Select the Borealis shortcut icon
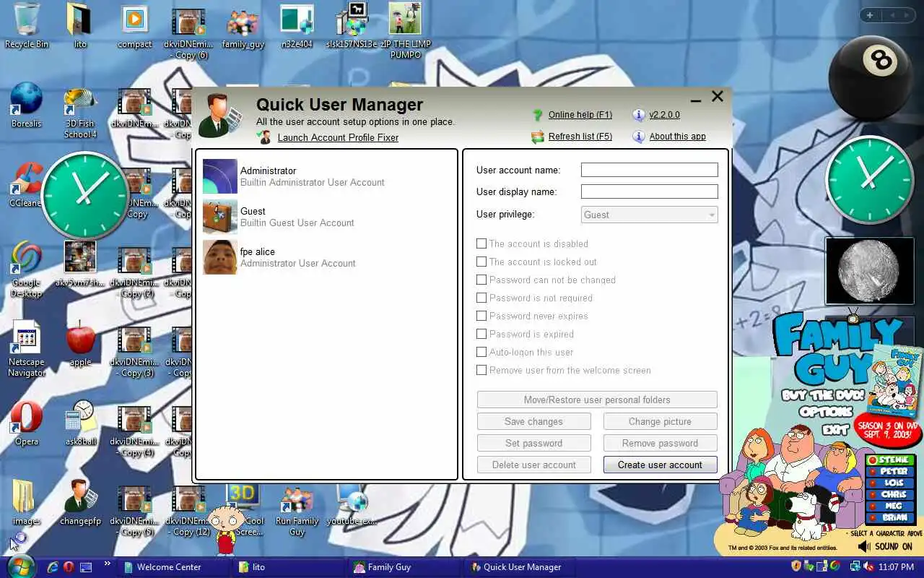Viewport: 924px width, 578px height. click(x=27, y=100)
